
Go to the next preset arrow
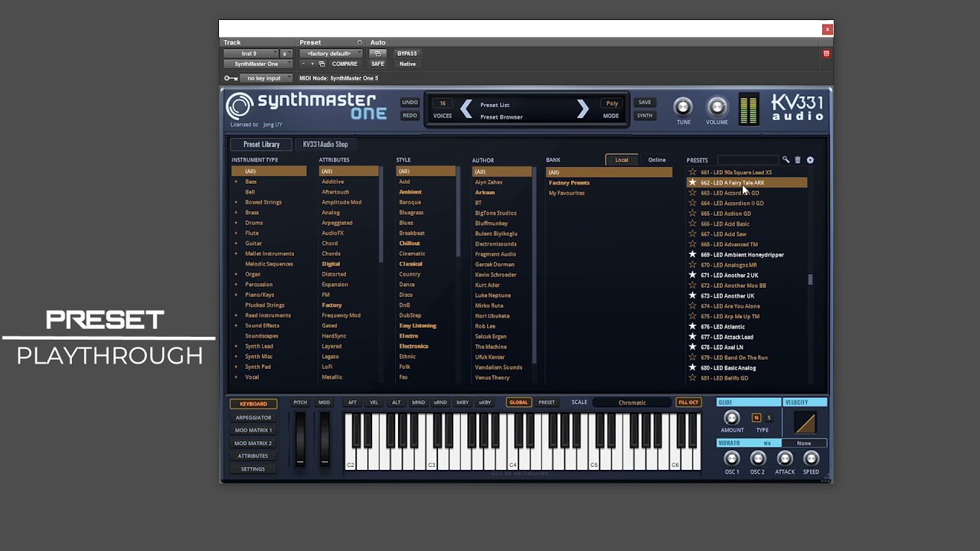583,109
